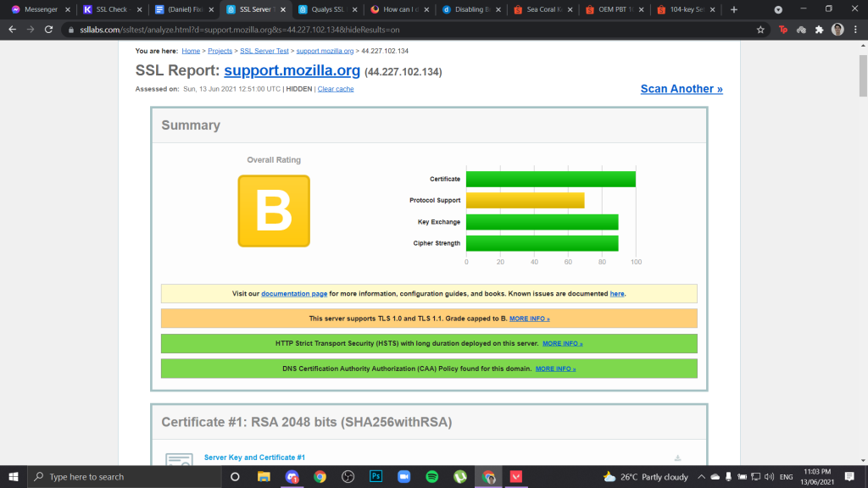View site lock information icon
Screen dimensions: 868x488
click(x=71, y=30)
